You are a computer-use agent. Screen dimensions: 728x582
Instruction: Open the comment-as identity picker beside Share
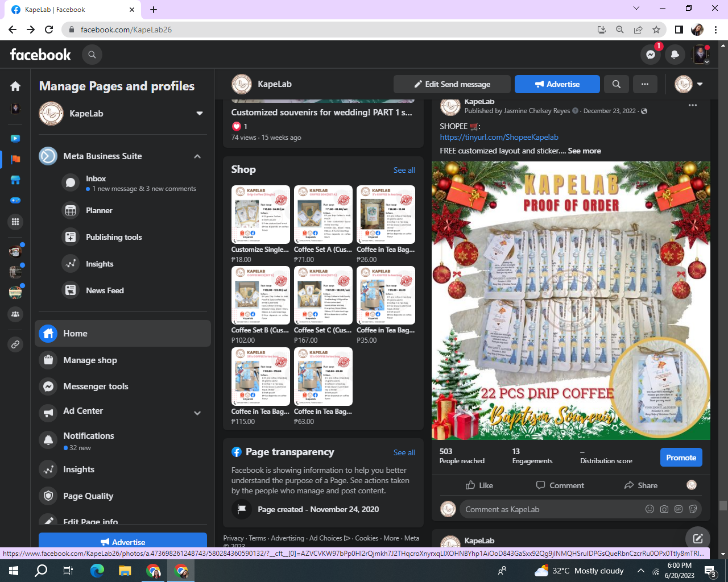(x=692, y=485)
